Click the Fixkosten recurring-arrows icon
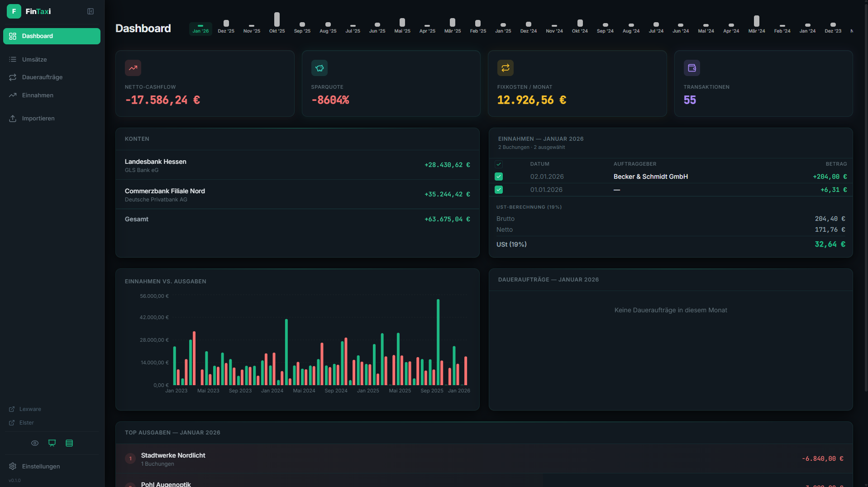 pos(505,68)
